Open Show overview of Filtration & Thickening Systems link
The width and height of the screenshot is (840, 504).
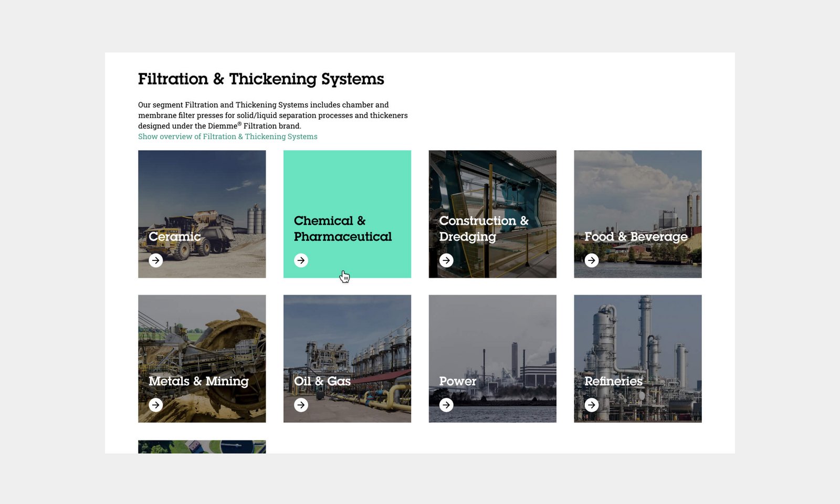click(228, 136)
